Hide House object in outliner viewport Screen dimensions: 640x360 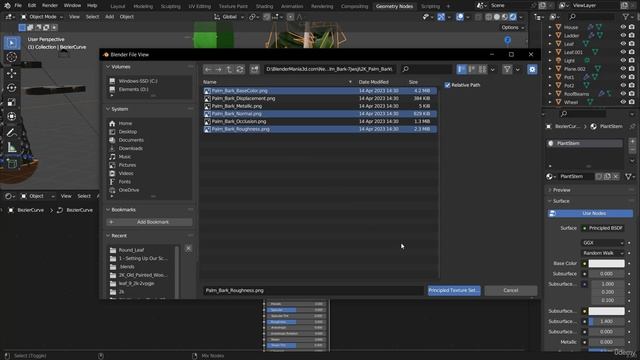[x=623, y=27]
